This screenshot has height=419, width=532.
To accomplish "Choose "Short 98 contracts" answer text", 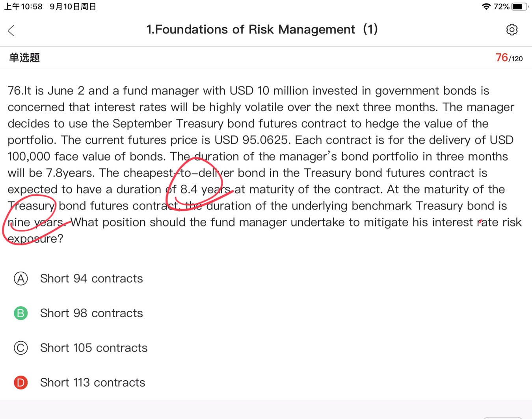I will click(x=91, y=313).
